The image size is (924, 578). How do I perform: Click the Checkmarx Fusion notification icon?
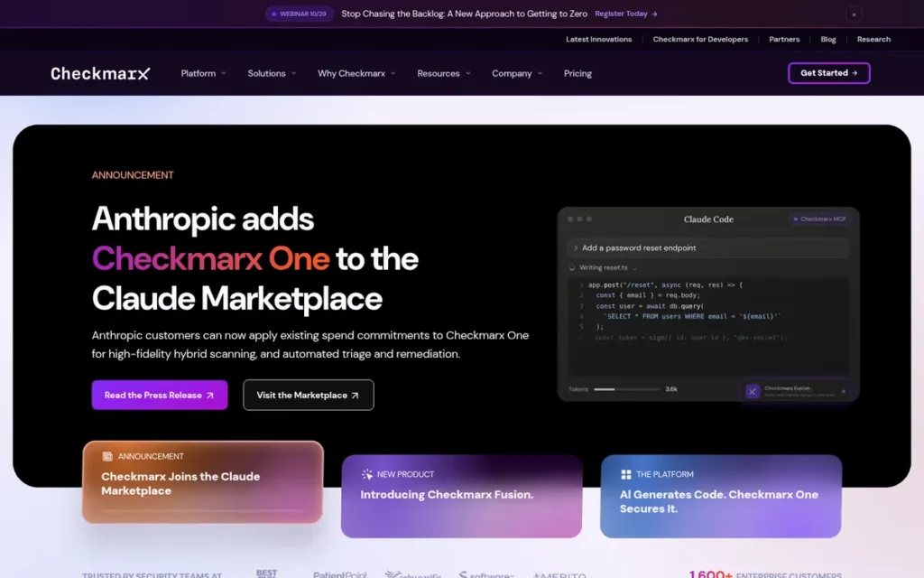(x=752, y=391)
